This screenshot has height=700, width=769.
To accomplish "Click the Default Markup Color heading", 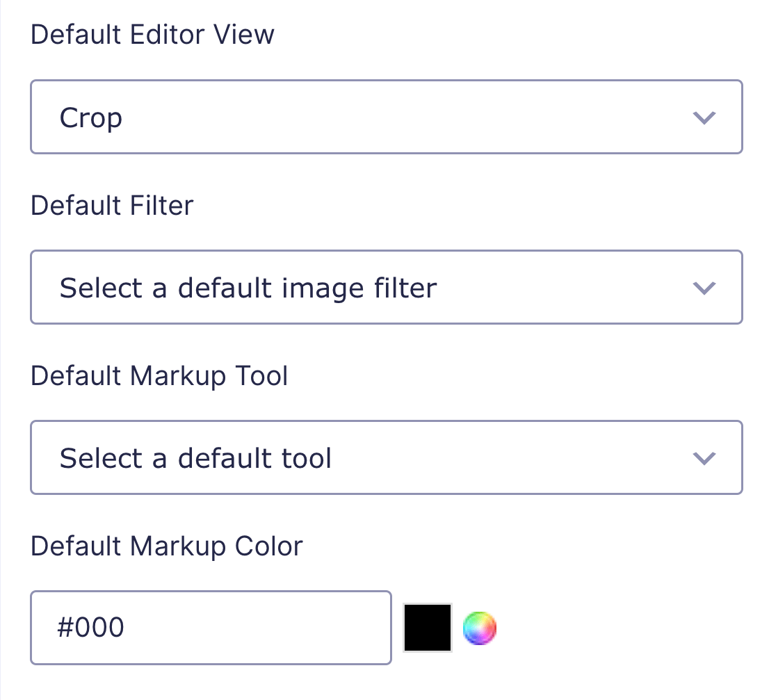I will 166,546.
